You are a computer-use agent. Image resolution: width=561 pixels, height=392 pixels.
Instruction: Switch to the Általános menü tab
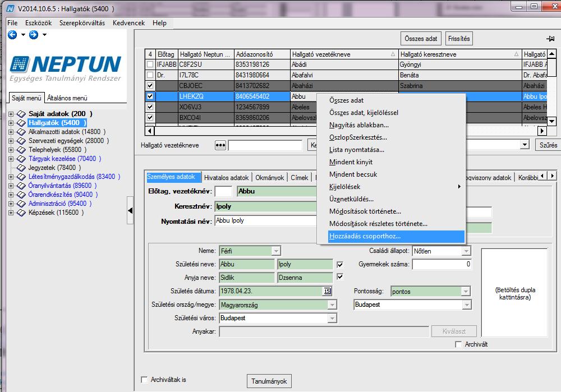67,98
